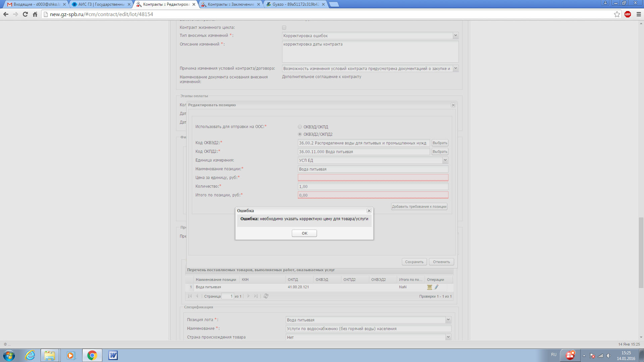The image size is (644, 362).
Task: Open the Единица измерения dropdown
Action: point(445,160)
